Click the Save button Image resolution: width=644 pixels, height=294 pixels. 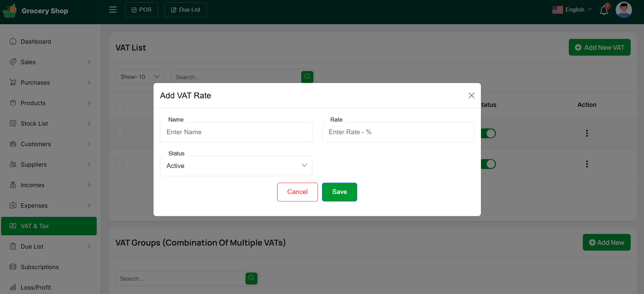point(339,192)
